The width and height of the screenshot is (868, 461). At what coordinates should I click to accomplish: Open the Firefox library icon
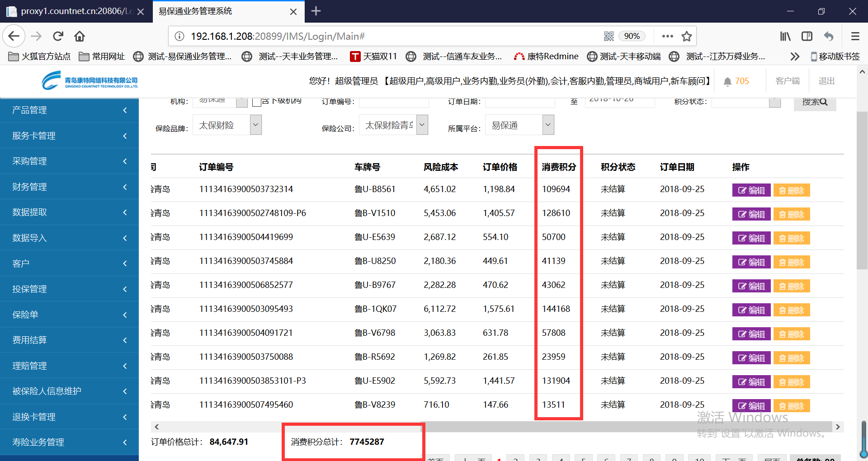[785, 36]
